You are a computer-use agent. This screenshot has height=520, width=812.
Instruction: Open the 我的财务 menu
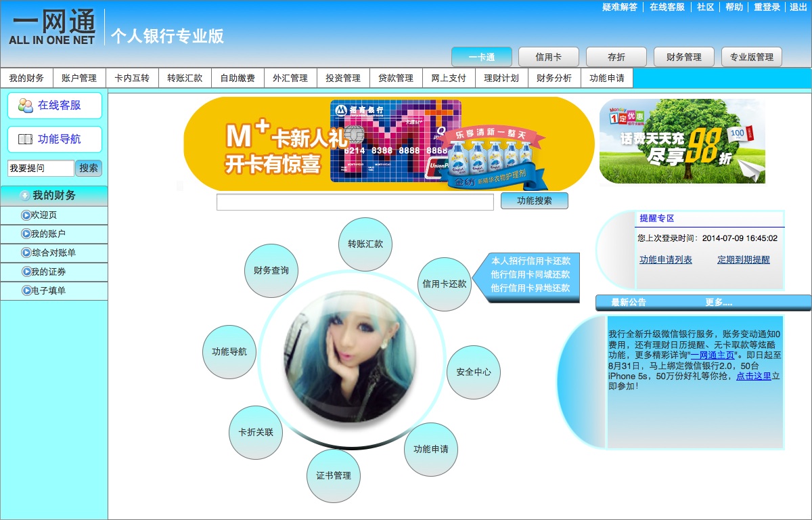coord(26,78)
